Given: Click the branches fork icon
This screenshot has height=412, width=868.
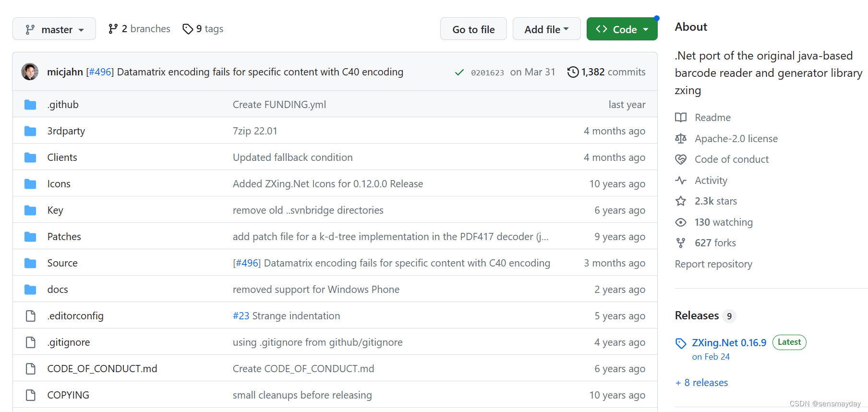Looking at the screenshot, I should [x=113, y=29].
